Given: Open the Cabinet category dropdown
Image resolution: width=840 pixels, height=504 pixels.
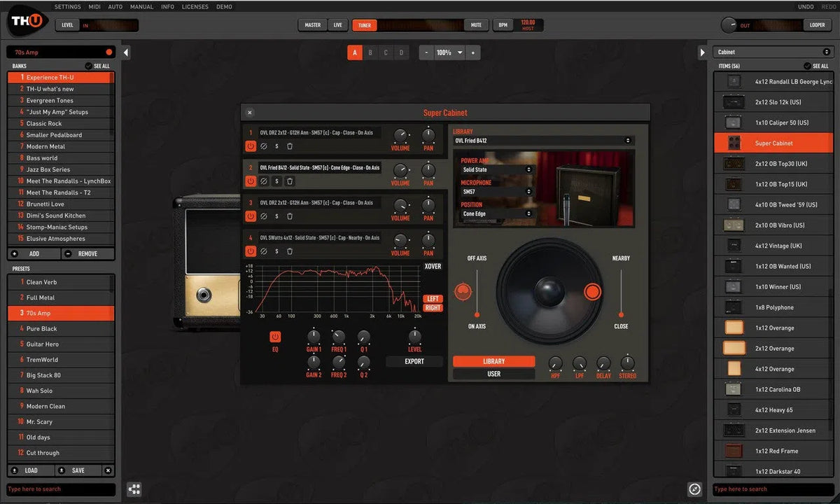Looking at the screenshot, I should click(773, 52).
